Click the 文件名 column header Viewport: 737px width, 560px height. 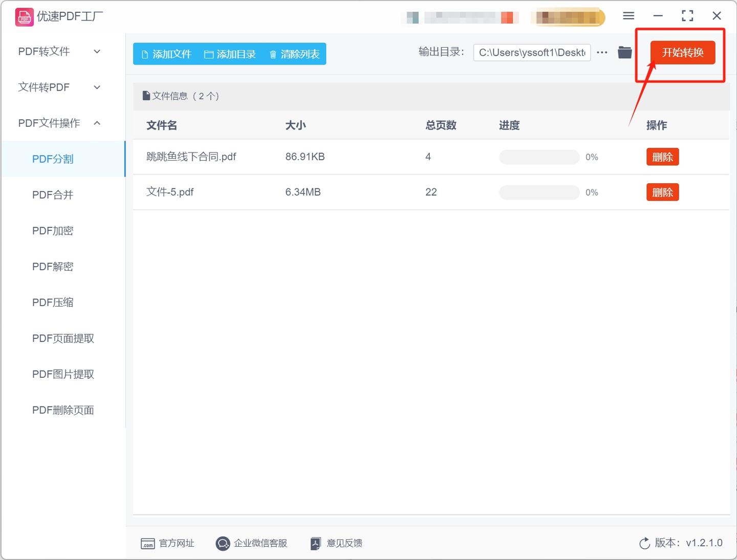[162, 125]
